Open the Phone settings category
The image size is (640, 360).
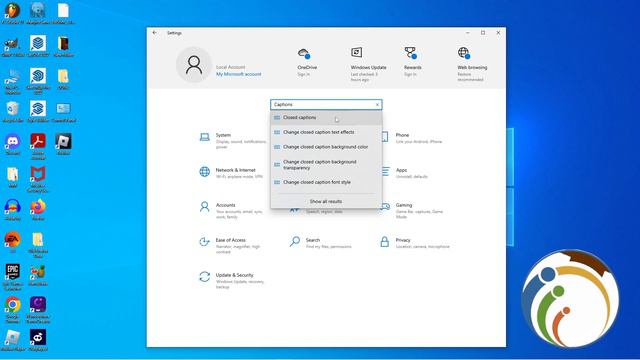(x=411, y=138)
